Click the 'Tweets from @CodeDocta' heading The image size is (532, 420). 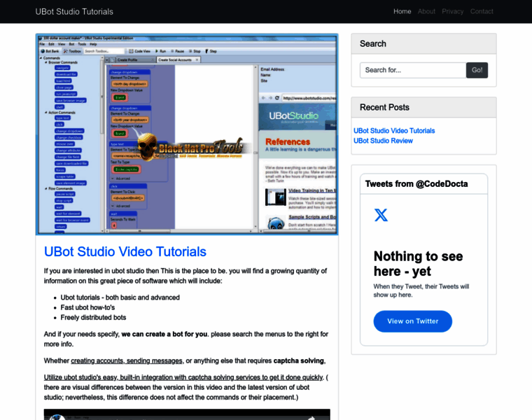coord(416,184)
